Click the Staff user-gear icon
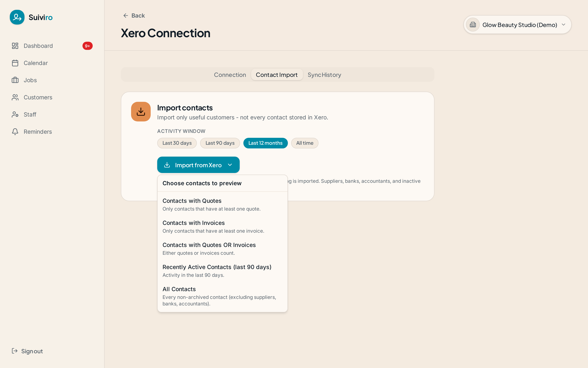Image resolution: width=588 pixels, height=368 pixels. (15, 114)
